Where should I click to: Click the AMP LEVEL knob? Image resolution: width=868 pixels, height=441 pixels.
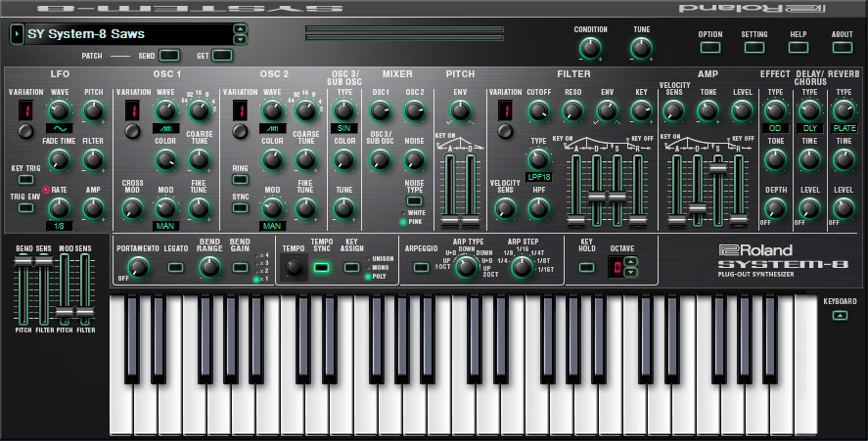pos(743,111)
